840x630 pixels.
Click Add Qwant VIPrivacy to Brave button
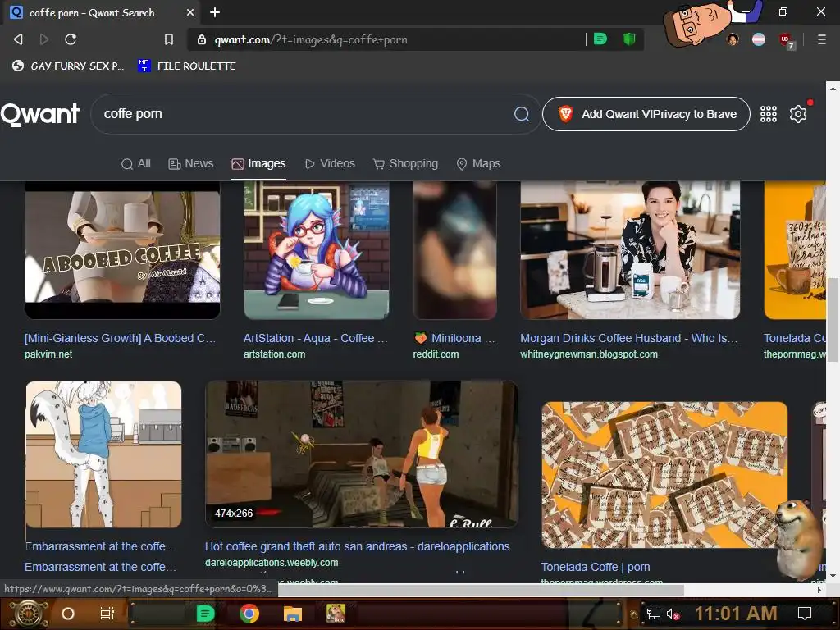pyautogui.click(x=646, y=114)
